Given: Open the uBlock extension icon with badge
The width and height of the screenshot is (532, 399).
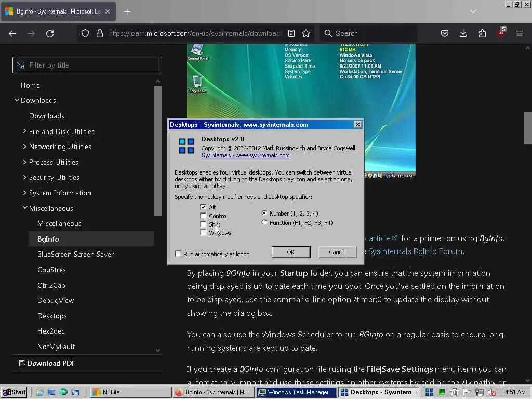Looking at the screenshot, I should click(501, 33).
